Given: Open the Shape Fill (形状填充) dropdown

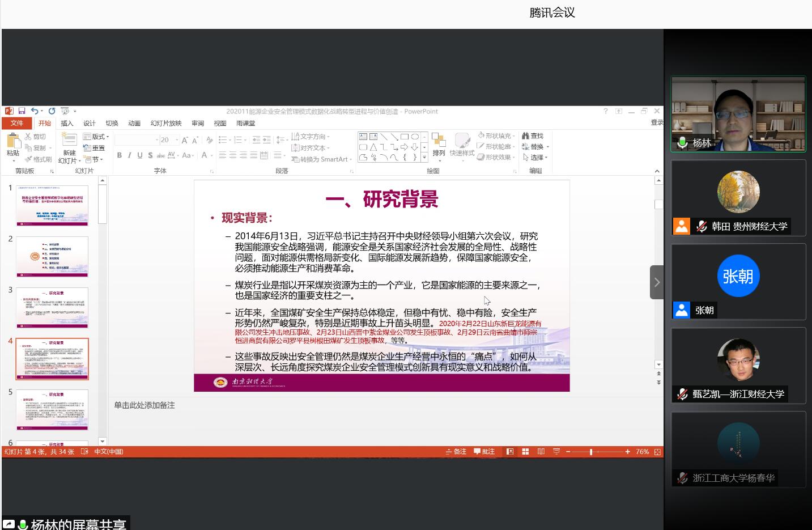Looking at the screenshot, I should (497, 136).
